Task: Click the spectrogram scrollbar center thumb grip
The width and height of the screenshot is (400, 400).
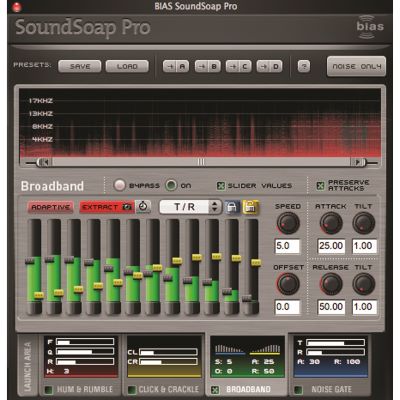Action: [201, 162]
